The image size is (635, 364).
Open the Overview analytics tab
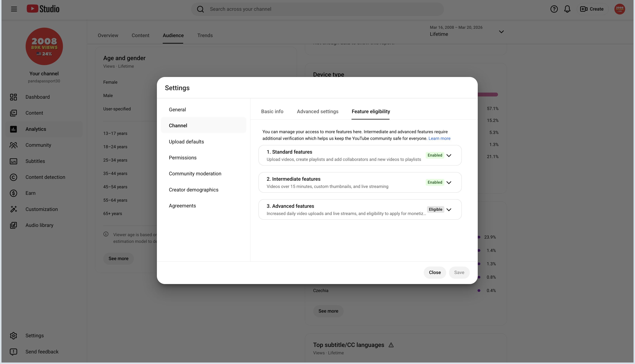pos(108,35)
